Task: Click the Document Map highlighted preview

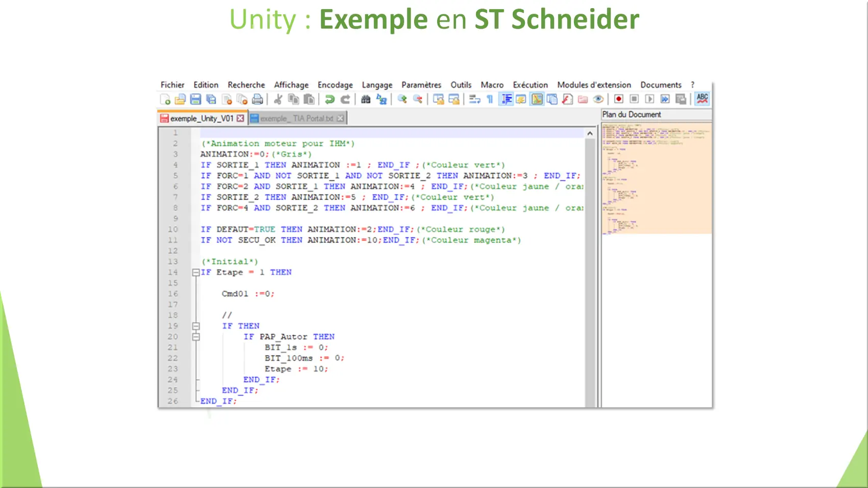Action: click(657, 178)
